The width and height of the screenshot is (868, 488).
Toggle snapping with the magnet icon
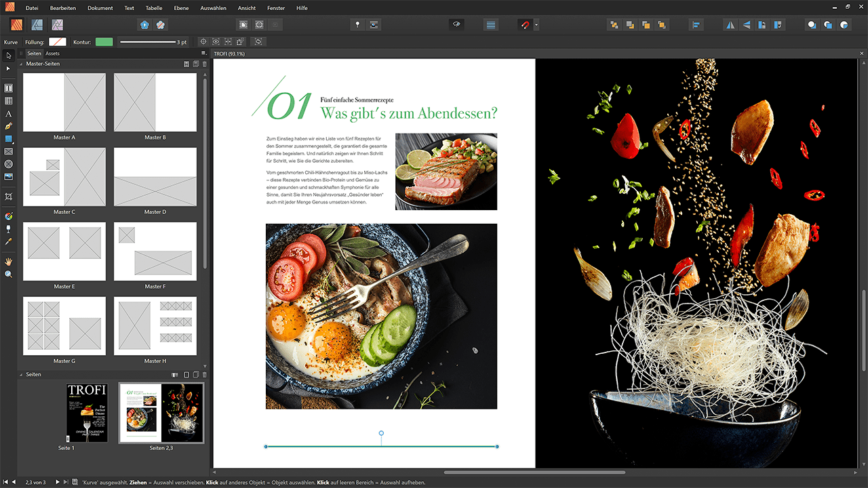(x=524, y=25)
